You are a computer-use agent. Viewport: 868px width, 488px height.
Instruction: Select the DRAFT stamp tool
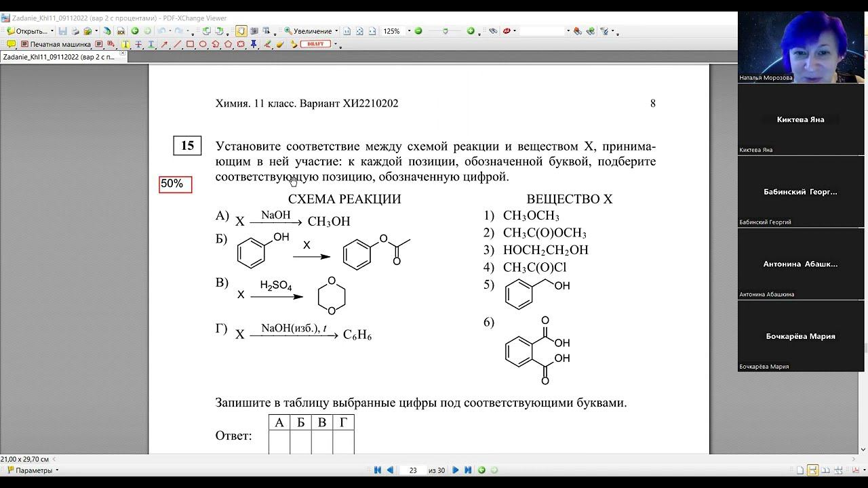315,44
